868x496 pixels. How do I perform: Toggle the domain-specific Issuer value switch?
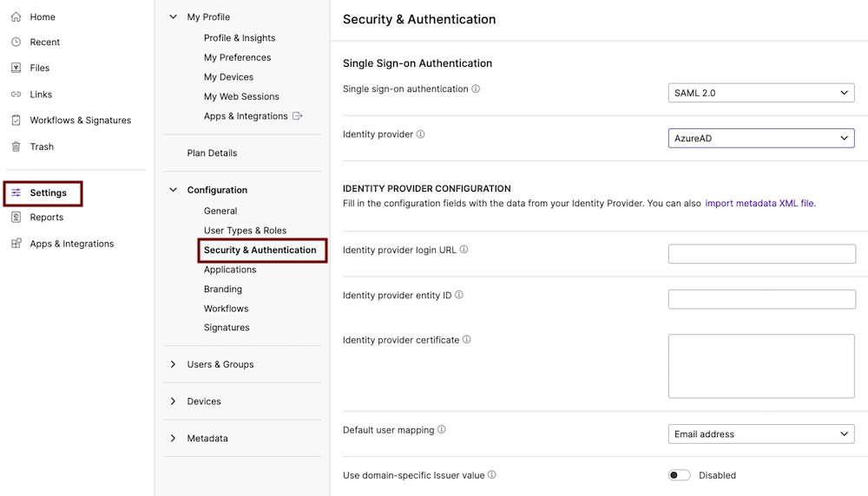[x=680, y=475]
